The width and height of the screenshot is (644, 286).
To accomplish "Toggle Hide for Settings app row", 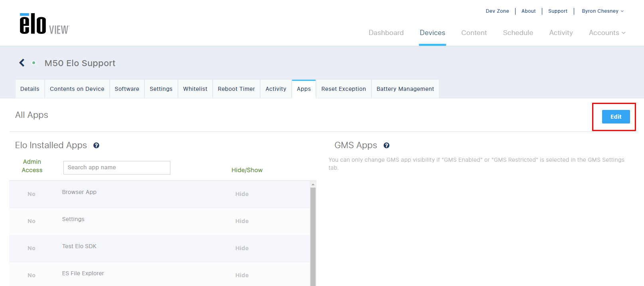I will [242, 221].
